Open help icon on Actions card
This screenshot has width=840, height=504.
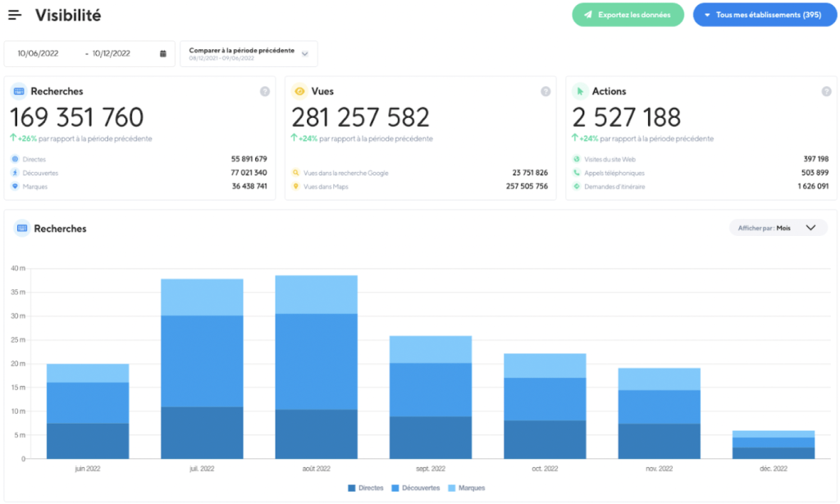pyautogui.click(x=826, y=92)
